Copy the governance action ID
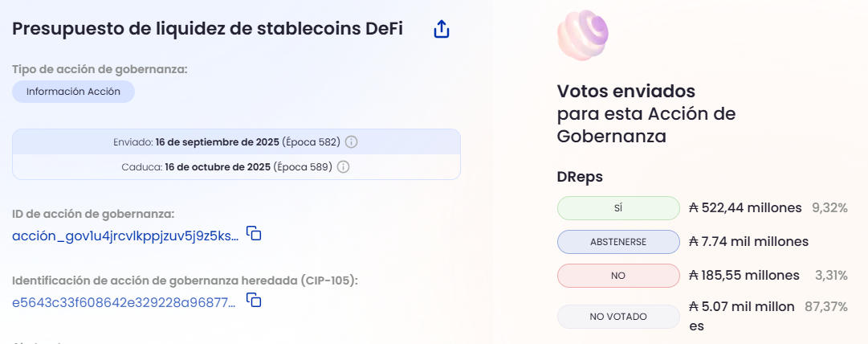The width and height of the screenshot is (868, 344). click(x=254, y=234)
